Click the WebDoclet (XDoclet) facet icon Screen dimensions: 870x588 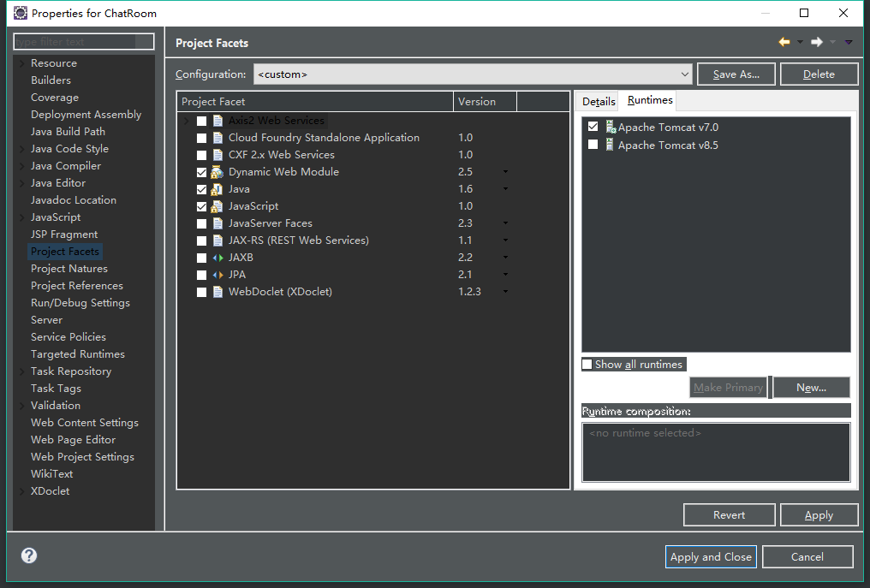pyautogui.click(x=218, y=292)
